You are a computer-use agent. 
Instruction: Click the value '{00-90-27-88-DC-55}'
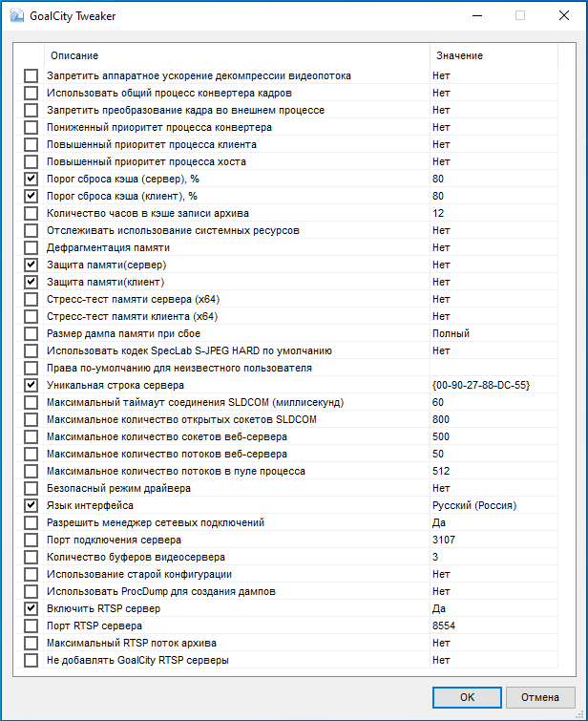pyautogui.click(x=481, y=386)
